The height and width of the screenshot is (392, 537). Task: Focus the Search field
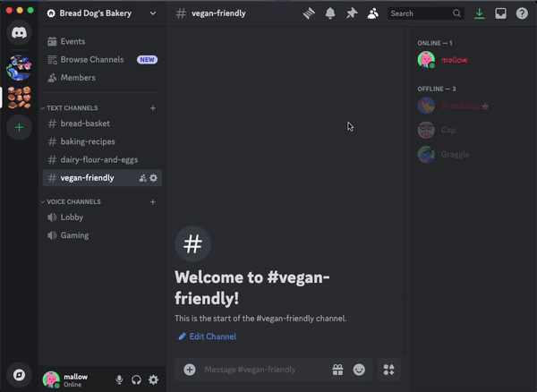pyautogui.click(x=426, y=13)
